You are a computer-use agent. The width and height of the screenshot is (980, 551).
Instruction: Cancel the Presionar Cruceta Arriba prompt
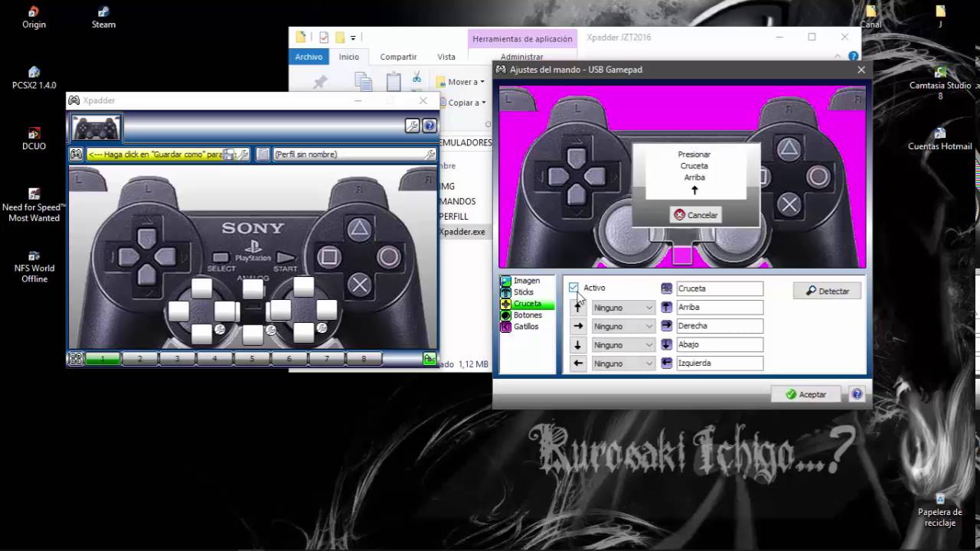pyautogui.click(x=696, y=215)
